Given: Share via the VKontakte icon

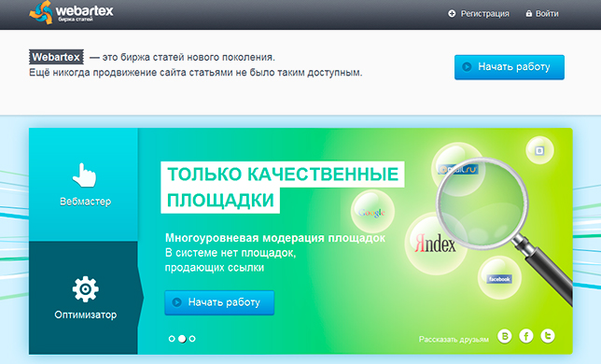Looking at the screenshot, I should pyautogui.click(x=505, y=336).
